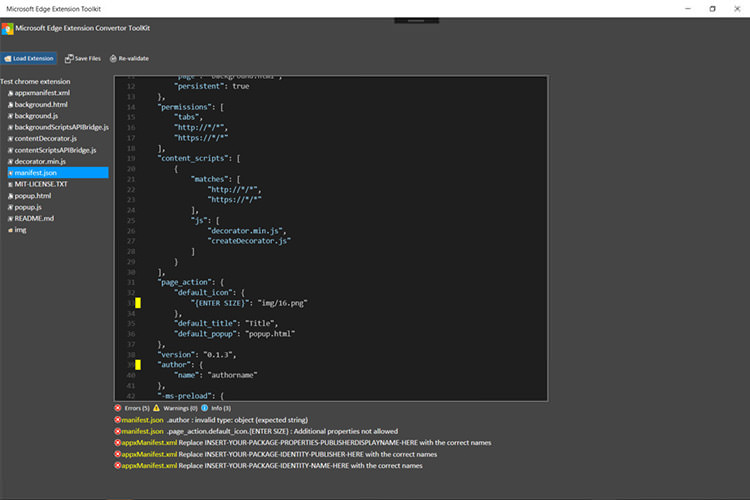Open MIT-LICENSE.TXT file

coord(41,184)
